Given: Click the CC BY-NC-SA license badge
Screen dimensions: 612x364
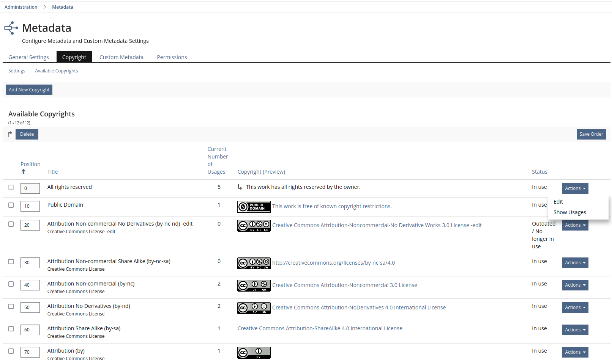Looking at the screenshot, I should (254, 263).
